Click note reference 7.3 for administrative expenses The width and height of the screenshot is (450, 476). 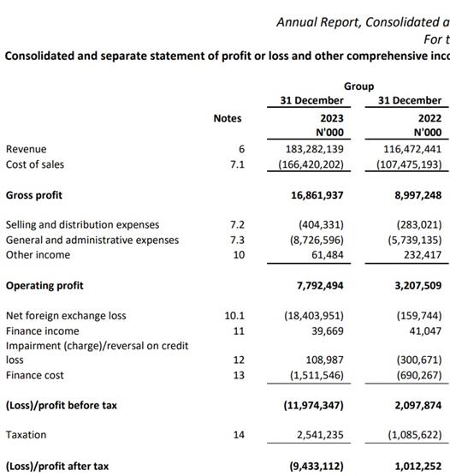coord(237,240)
